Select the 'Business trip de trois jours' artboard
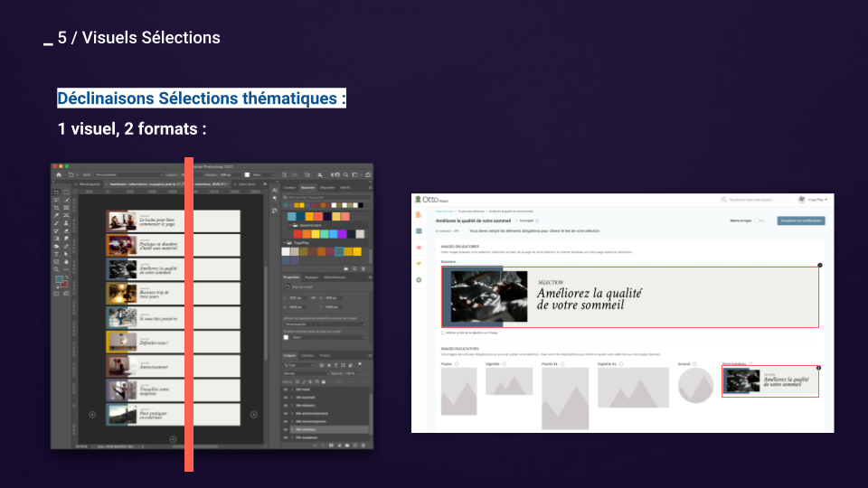868x488 pixels. click(x=174, y=294)
